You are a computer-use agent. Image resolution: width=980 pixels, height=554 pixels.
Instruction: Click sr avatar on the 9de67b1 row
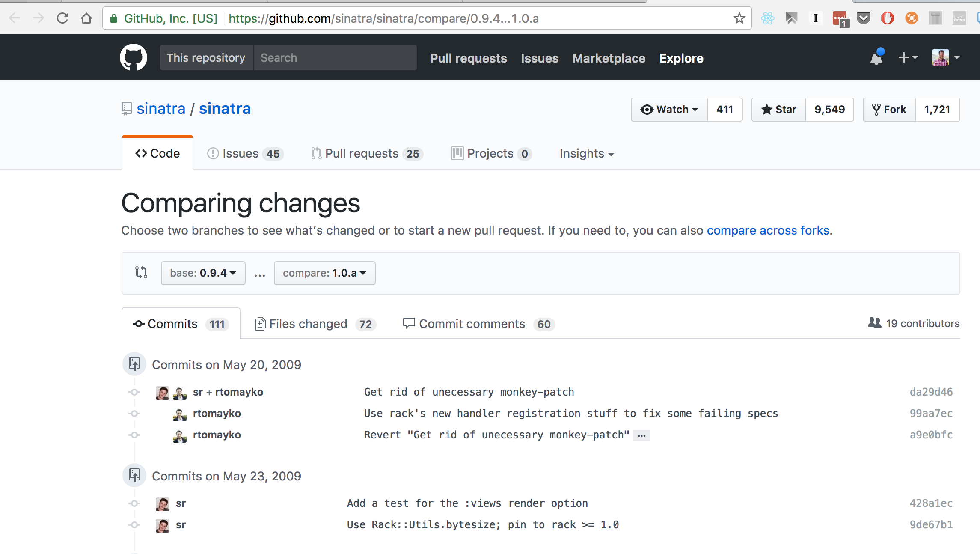click(163, 525)
